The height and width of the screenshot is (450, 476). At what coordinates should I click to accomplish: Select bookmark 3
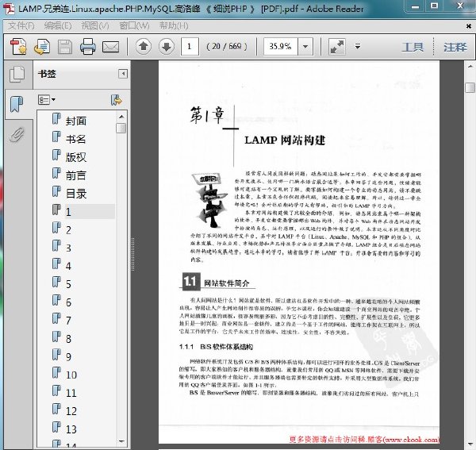[68, 248]
